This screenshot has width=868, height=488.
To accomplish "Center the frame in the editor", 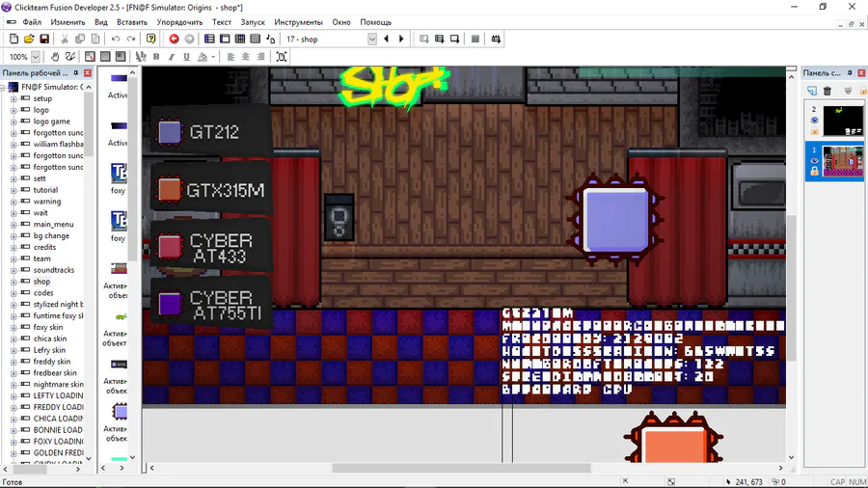I will point(282,57).
